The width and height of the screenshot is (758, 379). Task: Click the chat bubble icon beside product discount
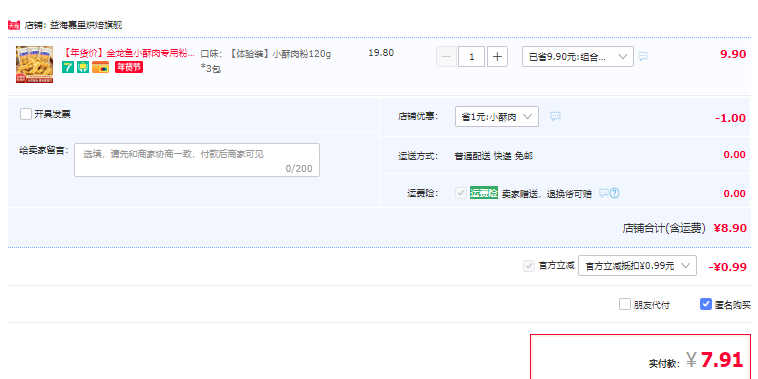tap(642, 57)
